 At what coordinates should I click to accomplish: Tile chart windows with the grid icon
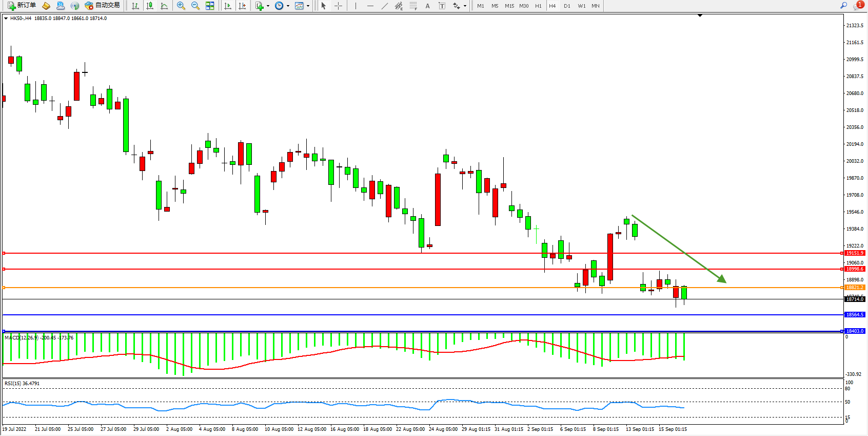[210, 6]
